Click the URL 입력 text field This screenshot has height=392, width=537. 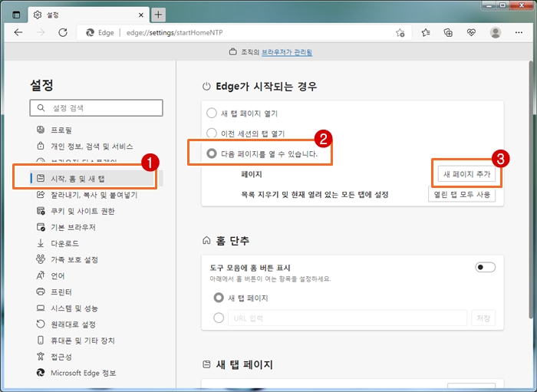pyautogui.click(x=348, y=318)
